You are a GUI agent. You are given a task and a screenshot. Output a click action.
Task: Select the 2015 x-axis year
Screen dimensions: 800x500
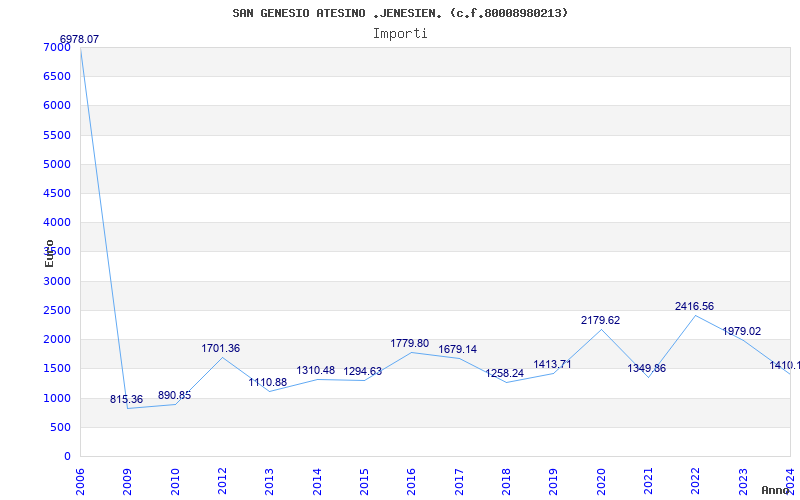click(364, 481)
